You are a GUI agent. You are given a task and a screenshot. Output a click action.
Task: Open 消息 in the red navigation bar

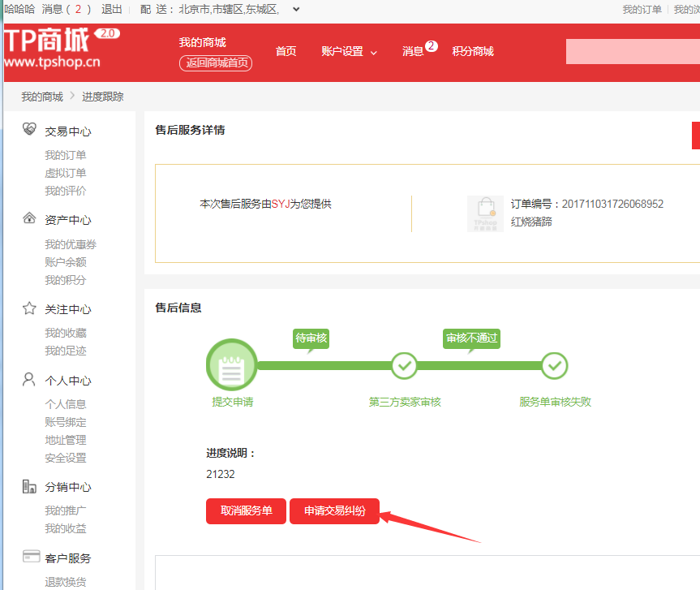click(413, 52)
